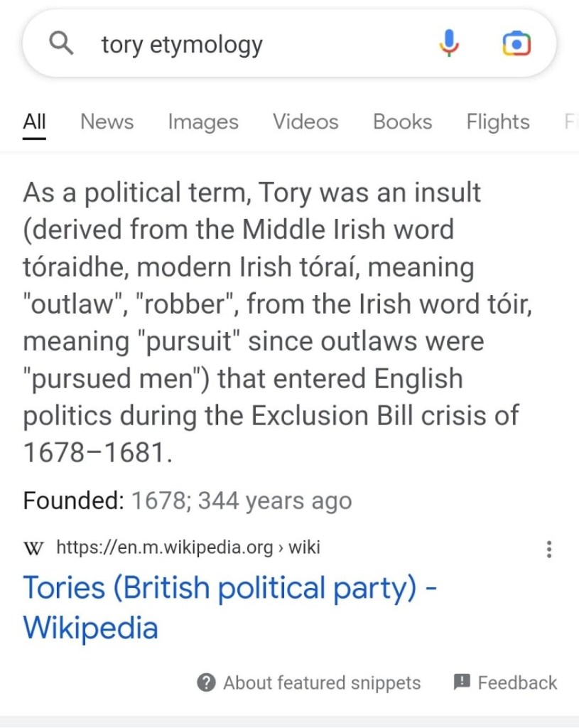Click the en.m.wikipedia.org URL breadcrumb

188,547
